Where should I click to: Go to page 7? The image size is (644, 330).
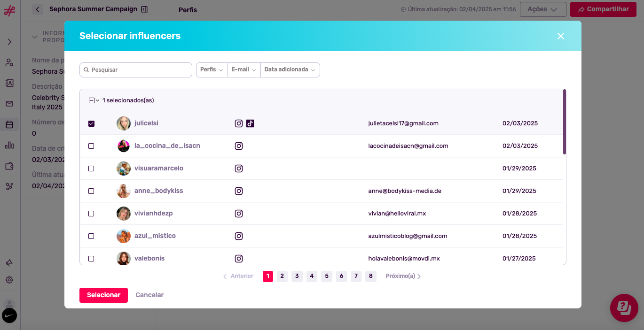click(x=356, y=276)
